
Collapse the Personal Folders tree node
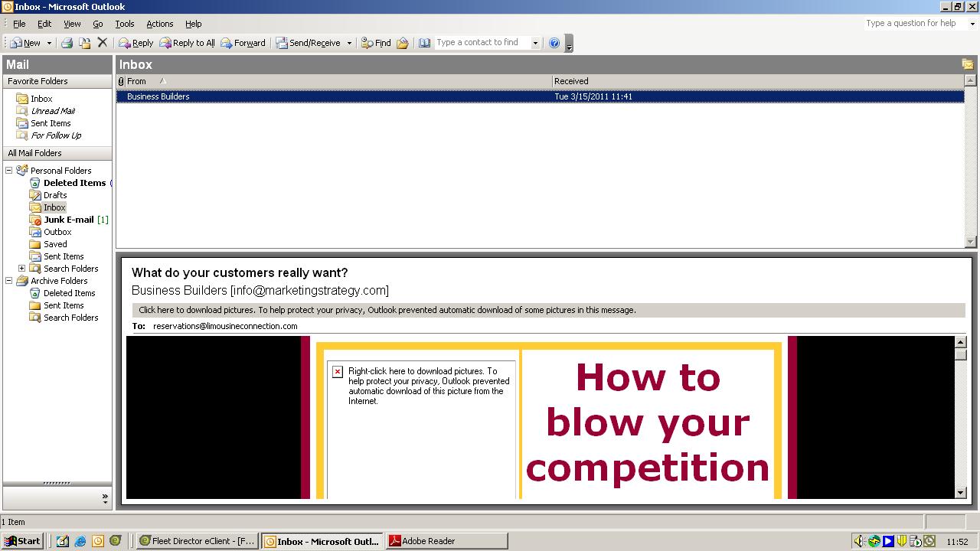(9, 171)
